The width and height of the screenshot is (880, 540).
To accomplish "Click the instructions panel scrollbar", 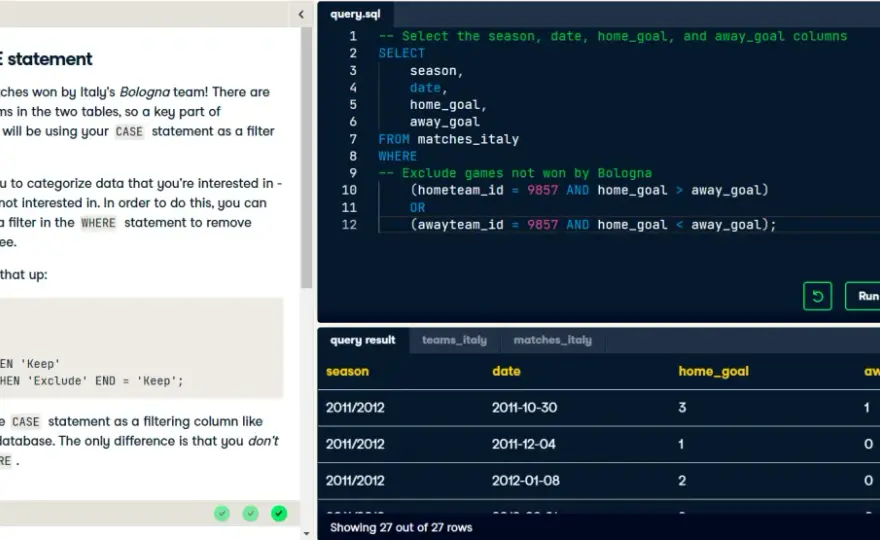I will [306, 157].
